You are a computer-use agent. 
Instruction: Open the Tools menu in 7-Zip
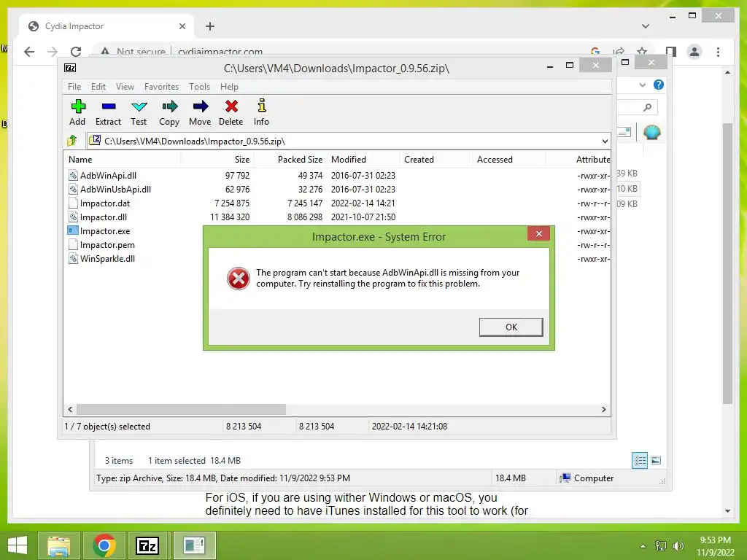point(199,87)
